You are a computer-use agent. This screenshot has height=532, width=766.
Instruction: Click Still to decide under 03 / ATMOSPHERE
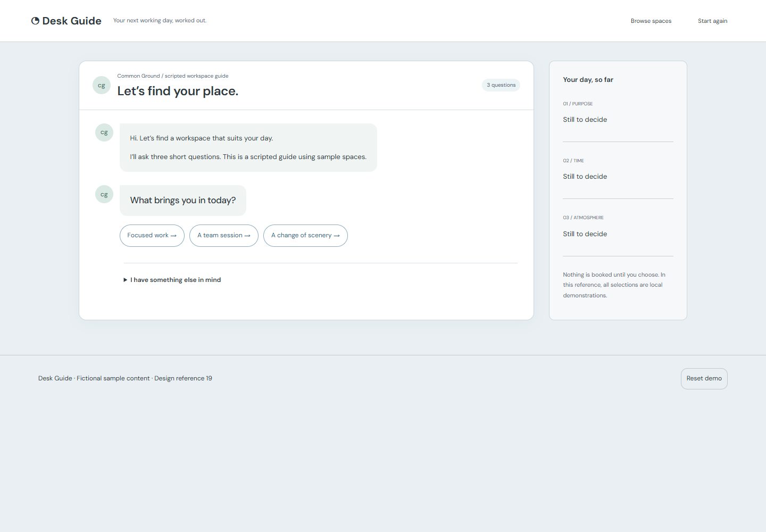pos(585,234)
